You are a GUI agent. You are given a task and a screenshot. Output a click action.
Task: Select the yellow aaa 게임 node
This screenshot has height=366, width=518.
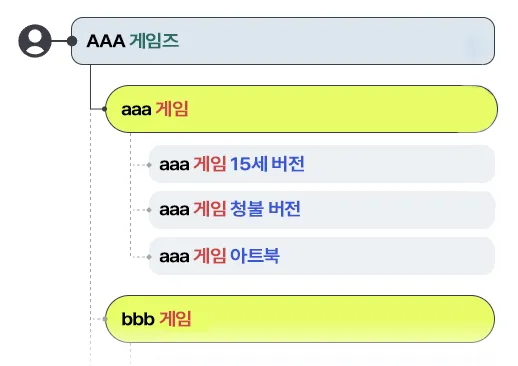click(x=301, y=109)
